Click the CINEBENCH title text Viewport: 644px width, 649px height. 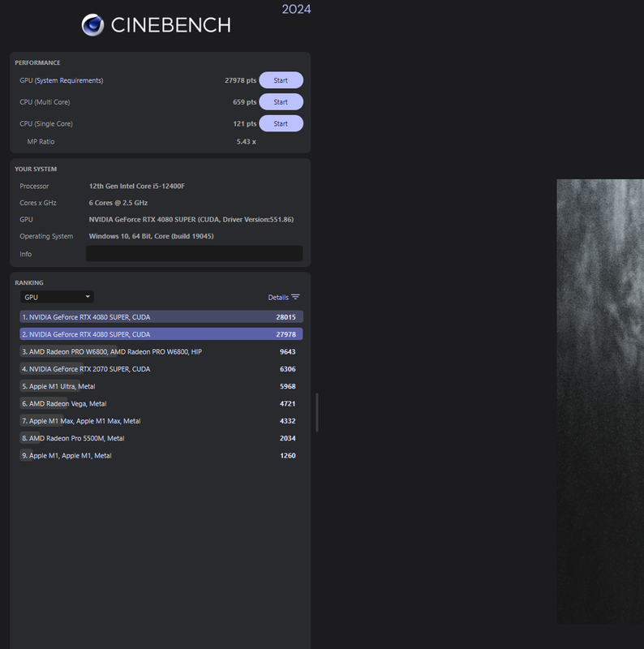[x=171, y=25]
